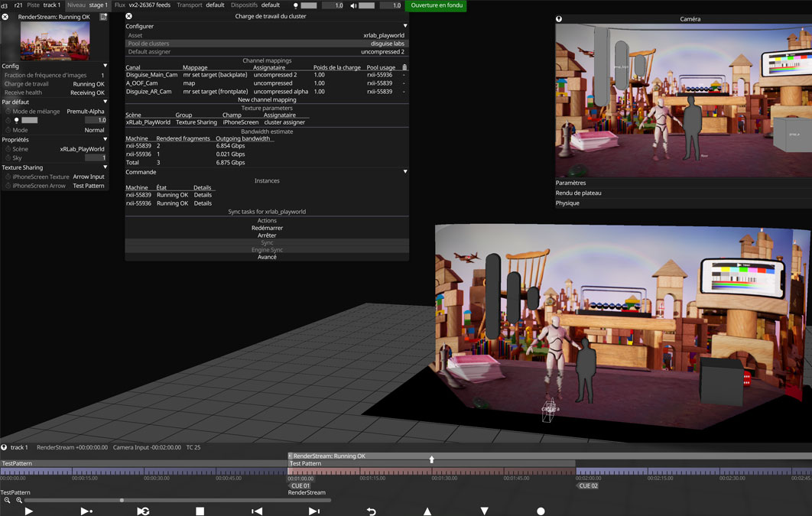Toggle keyframe clock beside Scène property
The height and width of the screenshot is (516, 812).
tap(8, 149)
